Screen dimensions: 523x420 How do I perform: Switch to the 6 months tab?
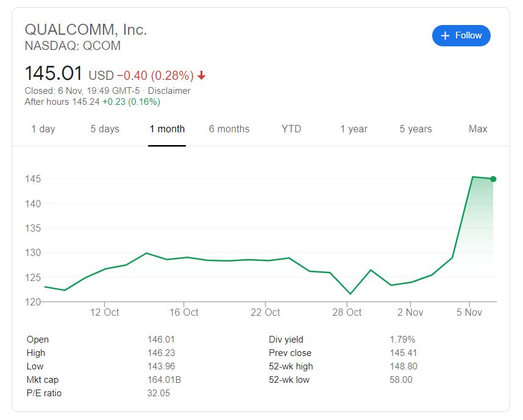229,129
